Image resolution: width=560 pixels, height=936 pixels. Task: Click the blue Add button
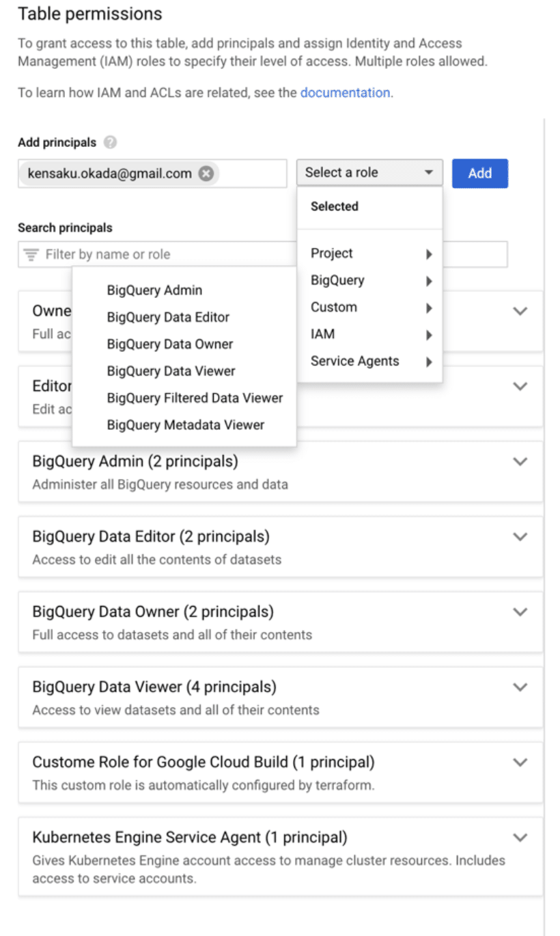click(480, 173)
